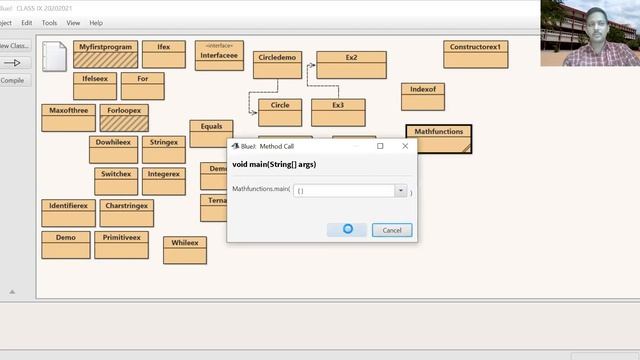This screenshot has height=360, width=640.
Task: Select the For class box
Action: [x=143, y=86]
